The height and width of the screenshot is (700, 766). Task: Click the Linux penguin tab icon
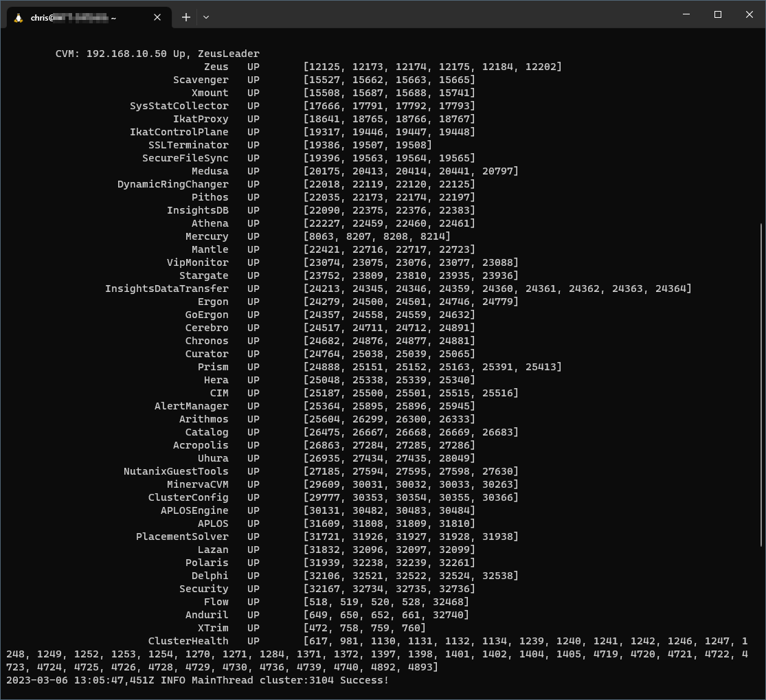point(19,18)
